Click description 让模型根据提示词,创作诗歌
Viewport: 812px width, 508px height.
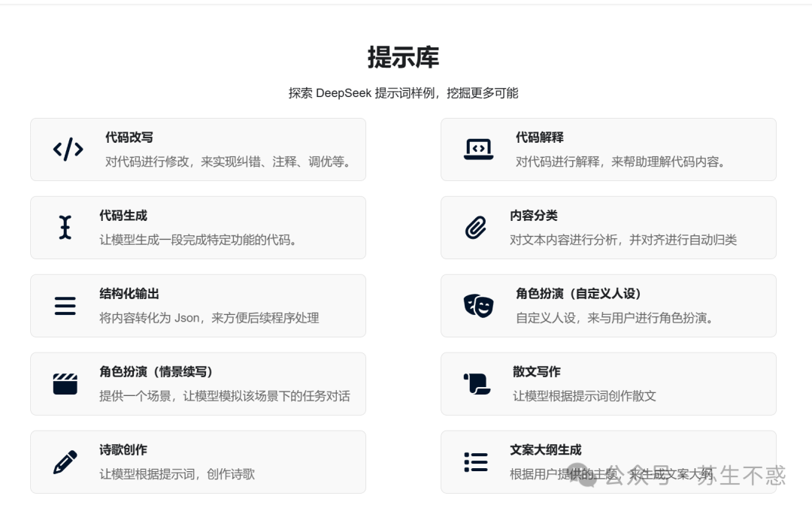(x=177, y=475)
